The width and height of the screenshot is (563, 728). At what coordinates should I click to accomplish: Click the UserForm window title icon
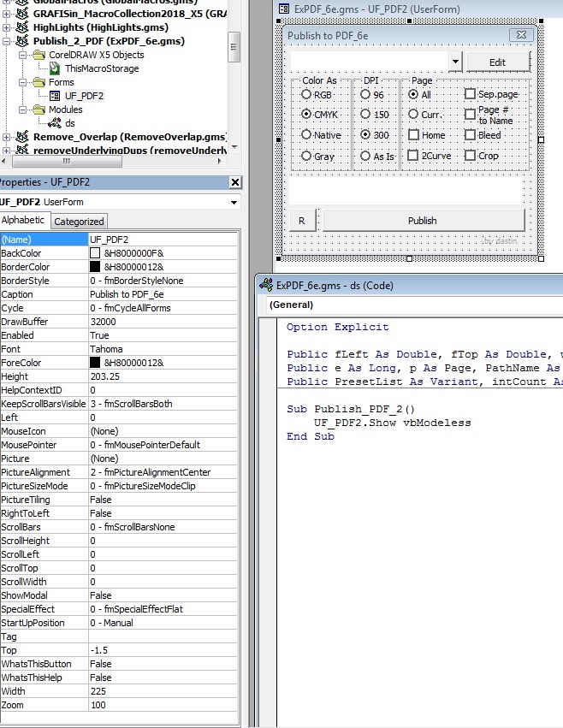(x=284, y=9)
